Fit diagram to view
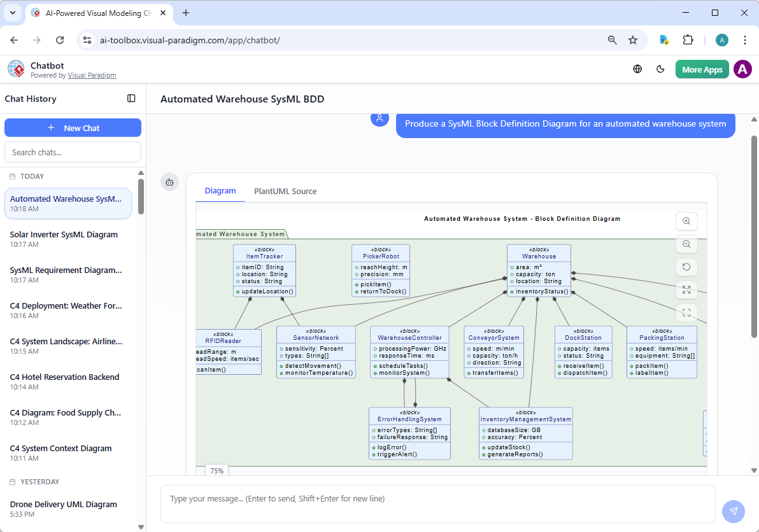 pyautogui.click(x=686, y=312)
